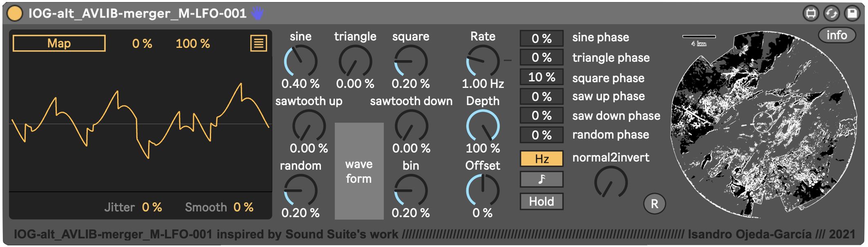
Task: Click the show/hide preset frame icon
Action: pyautogui.click(x=811, y=13)
